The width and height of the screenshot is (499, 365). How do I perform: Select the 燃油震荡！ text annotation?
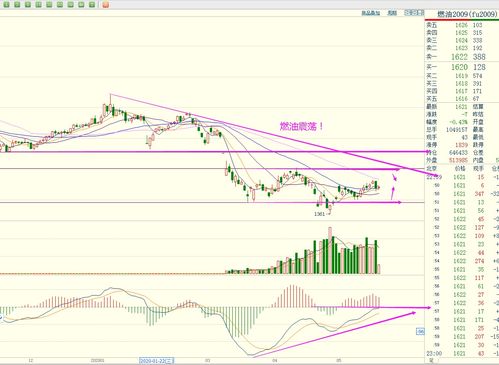coord(301,126)
